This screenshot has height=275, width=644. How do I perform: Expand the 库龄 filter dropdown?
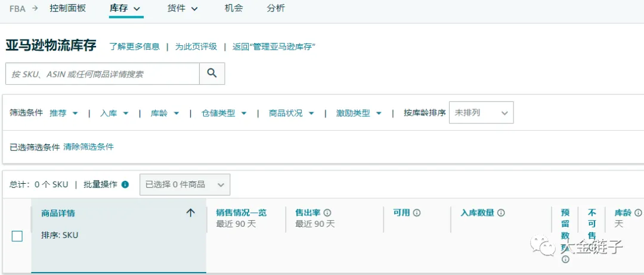[x=165, y=113]
